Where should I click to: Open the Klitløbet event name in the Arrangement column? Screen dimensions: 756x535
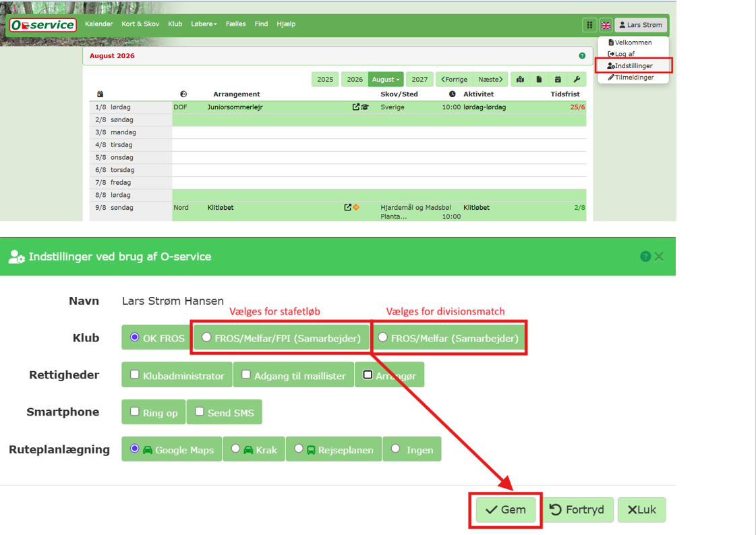(221, 207)
